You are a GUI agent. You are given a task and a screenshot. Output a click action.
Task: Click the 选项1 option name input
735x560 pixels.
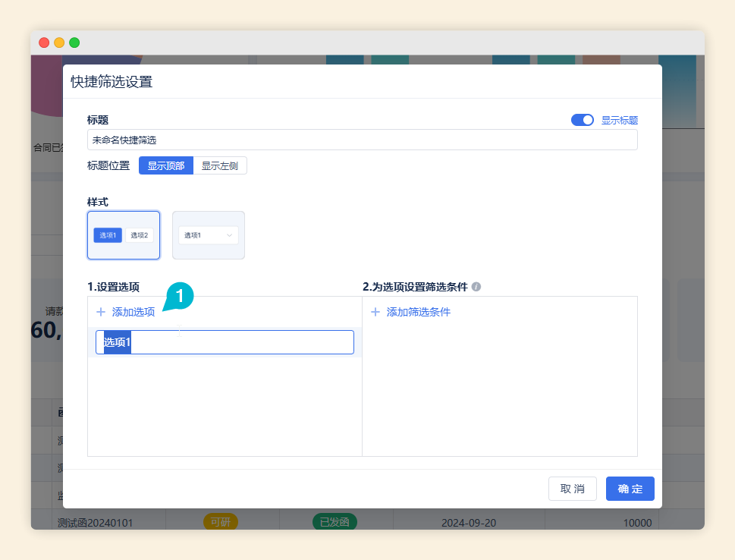tap(225, 342)
